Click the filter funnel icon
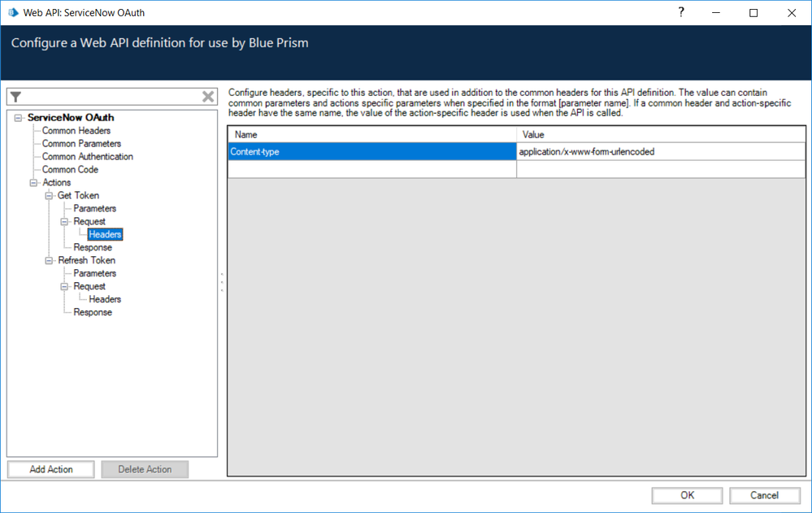812x513 pixels. coord(16,97)
